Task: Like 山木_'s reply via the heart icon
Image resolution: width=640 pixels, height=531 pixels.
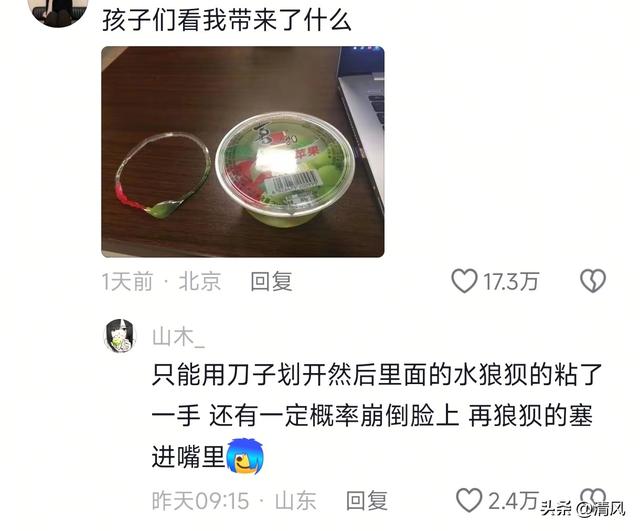Action: click(469, 500)
